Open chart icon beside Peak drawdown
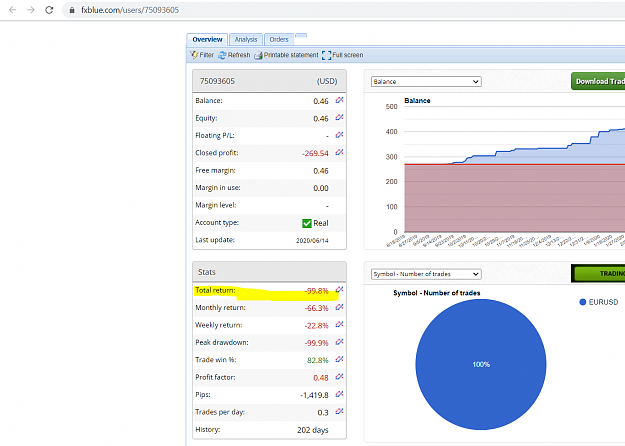Screen dimensions: 625x446 pos(339,342)
